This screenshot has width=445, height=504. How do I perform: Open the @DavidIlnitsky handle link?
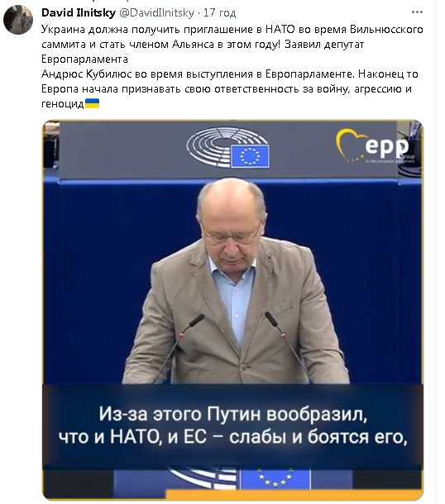156,12
